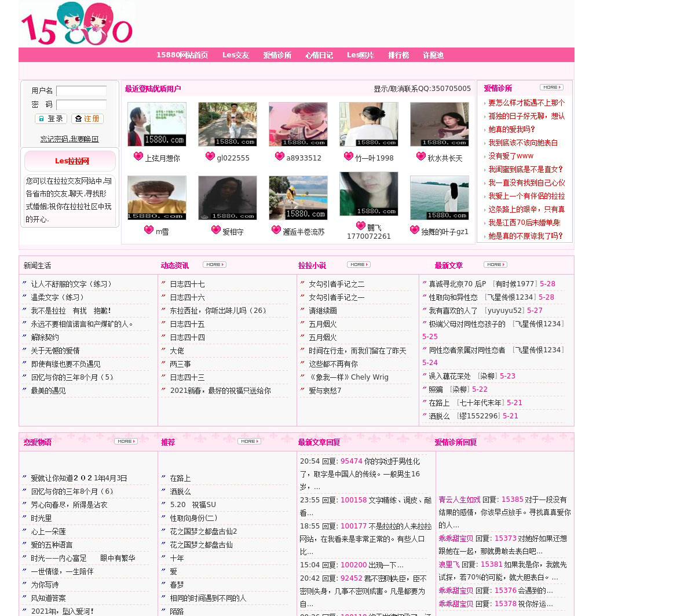Click heart icon beside 邂逅半卷流苏
The height and width of the screenshot is (616, 695).
click(x=276, y=230)
